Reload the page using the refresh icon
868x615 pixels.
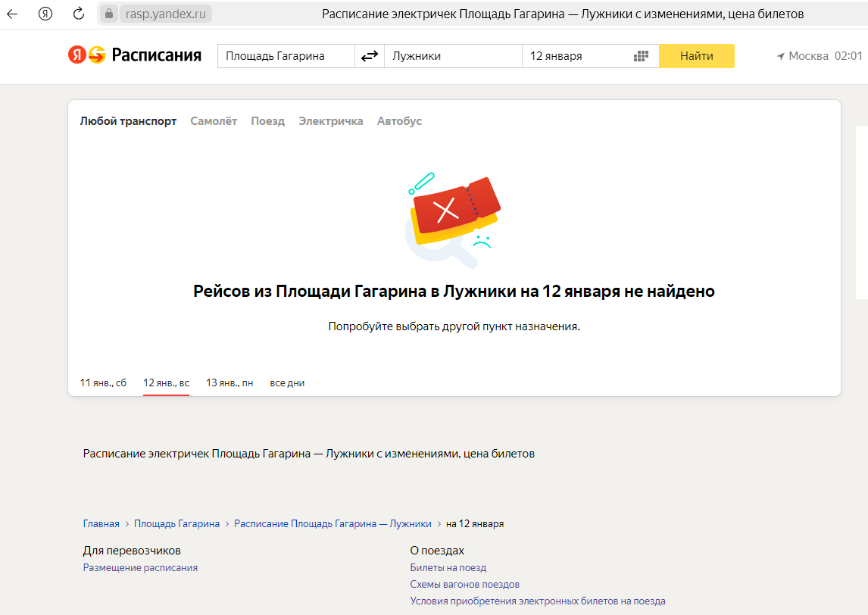pos(79,14)
